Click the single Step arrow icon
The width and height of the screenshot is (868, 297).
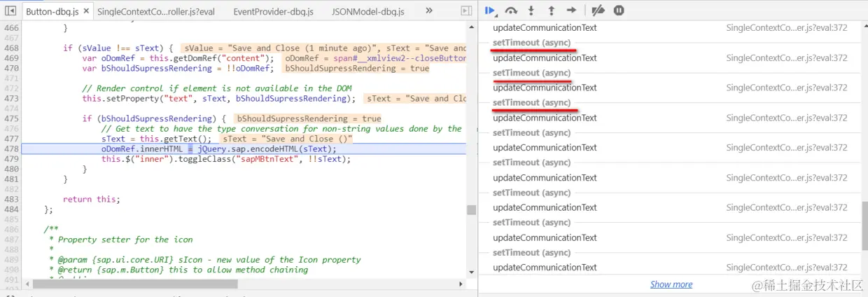coord(572,11)
